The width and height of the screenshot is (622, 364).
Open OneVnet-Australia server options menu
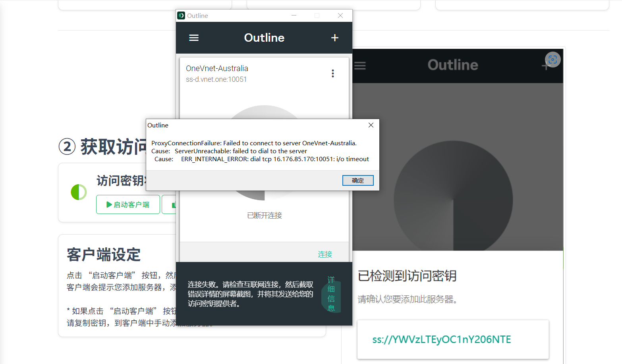point(333,73)
